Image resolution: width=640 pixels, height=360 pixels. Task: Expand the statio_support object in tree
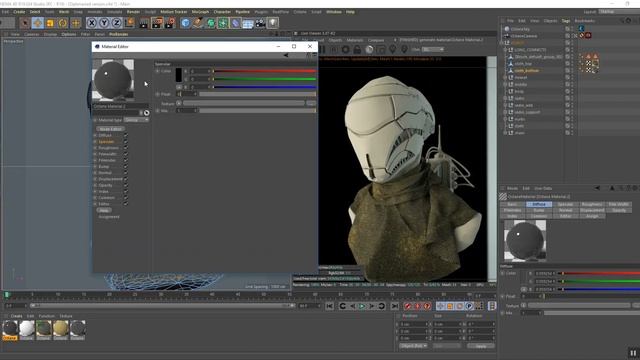pos(505,112)
